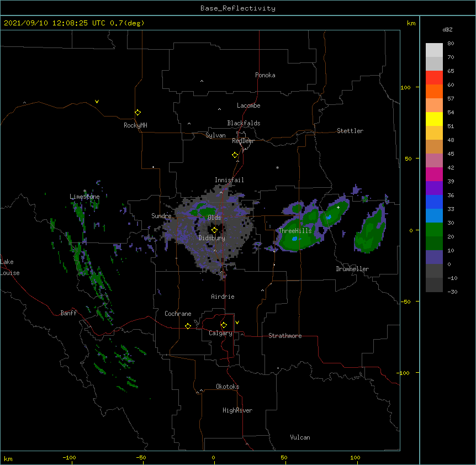Select the magenta 42 dBZ color swatch
This screenshot has width=476, height=465.
[434, 174]
